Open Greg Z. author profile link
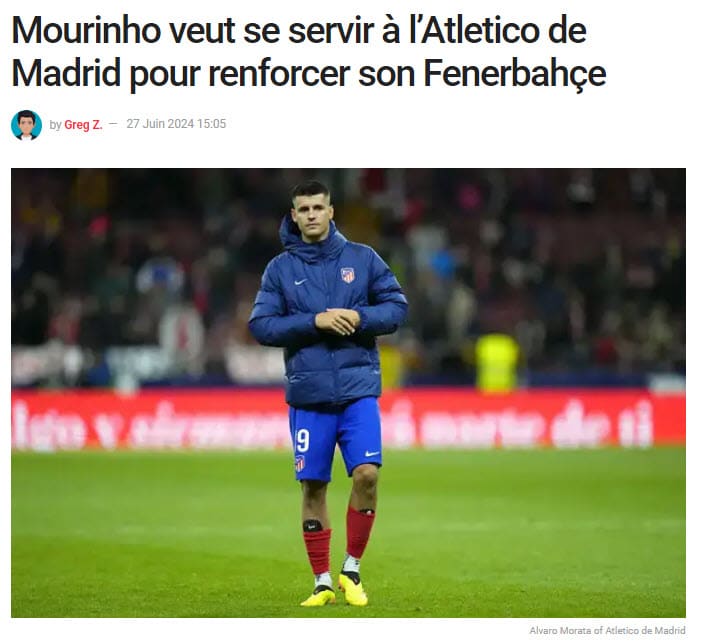 coord(83,125)
